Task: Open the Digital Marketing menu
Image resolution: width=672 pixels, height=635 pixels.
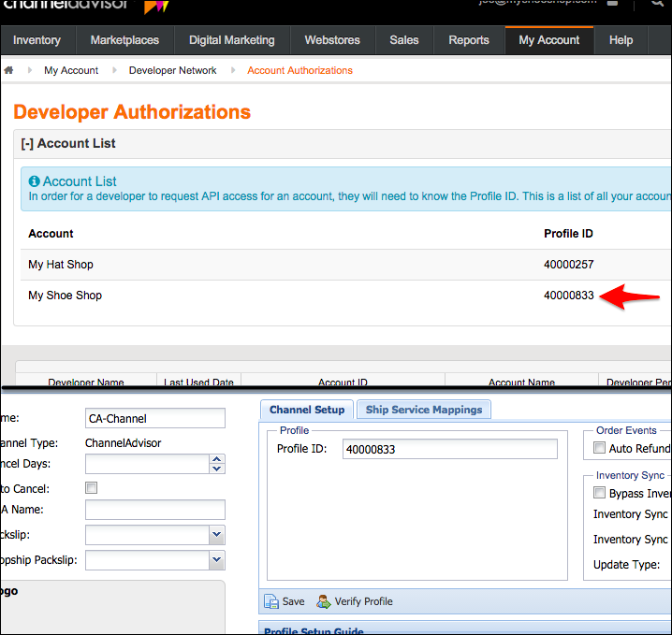Action: pyautogui.click(x=232, y=40)
